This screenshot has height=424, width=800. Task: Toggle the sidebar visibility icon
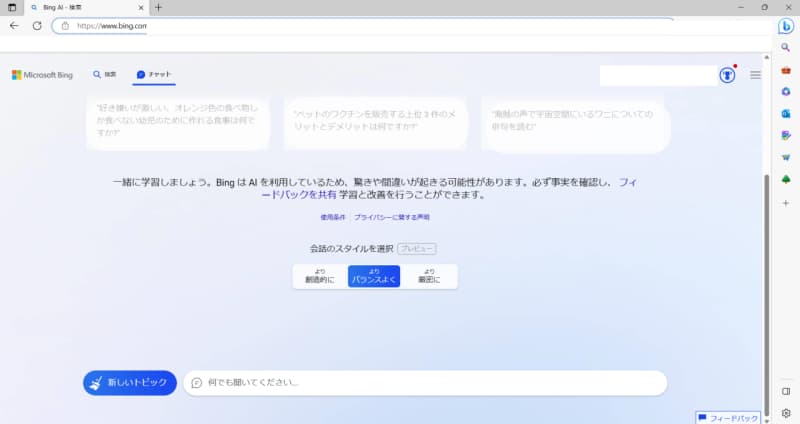786,391
